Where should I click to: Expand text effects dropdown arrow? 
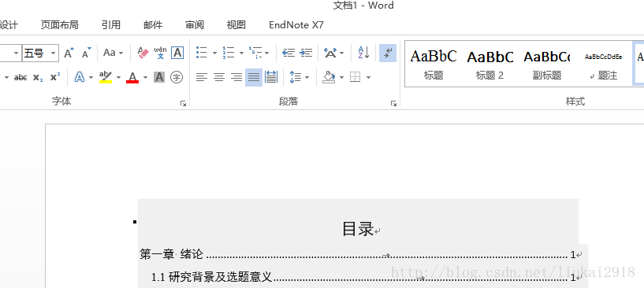point(91,78)
